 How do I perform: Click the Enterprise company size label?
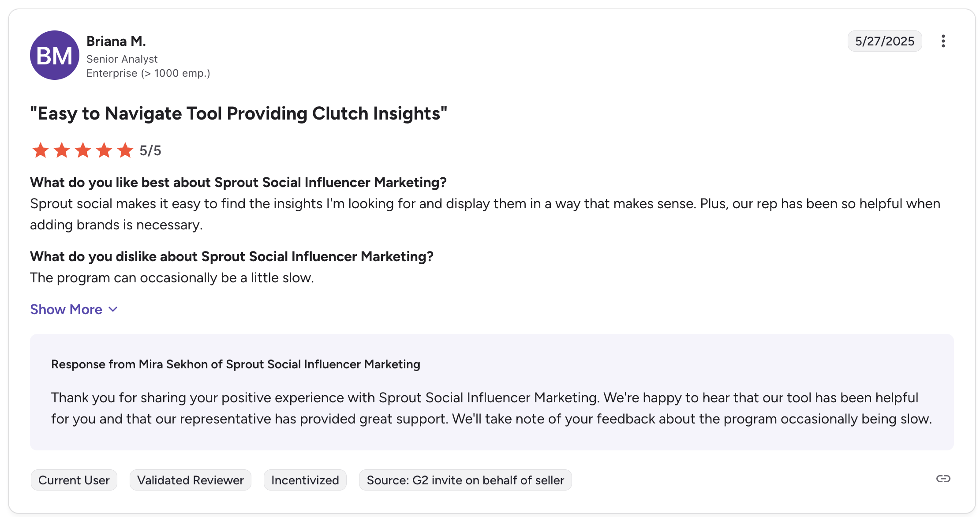point(148,73)
